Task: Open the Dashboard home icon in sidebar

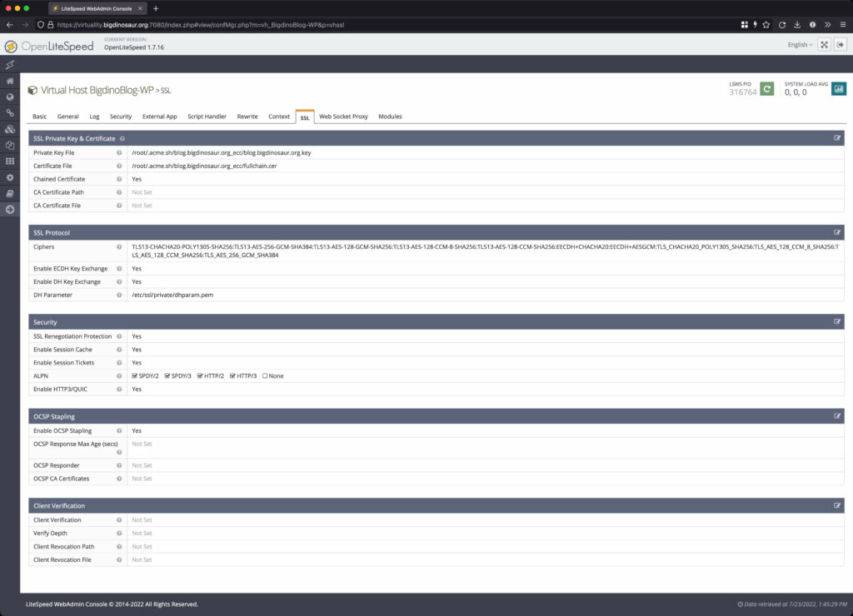Action: click(10, 81)
